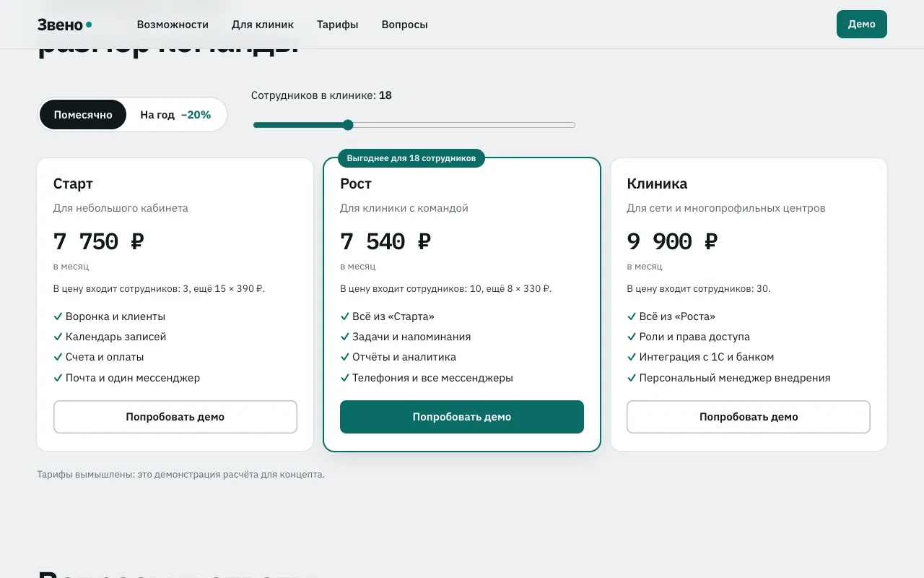Viewport: 924px width, 578px height.
Task: Try demo on the Рост plan
Action: 462,417
